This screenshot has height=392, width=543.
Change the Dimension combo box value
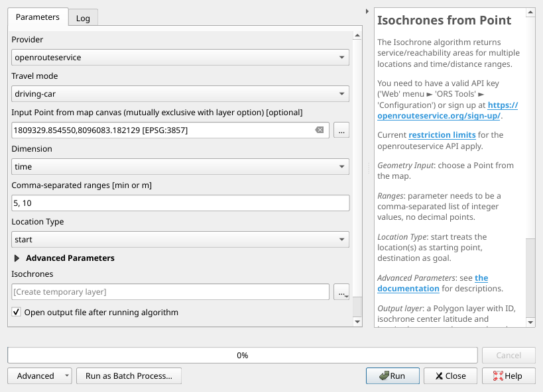180,167
